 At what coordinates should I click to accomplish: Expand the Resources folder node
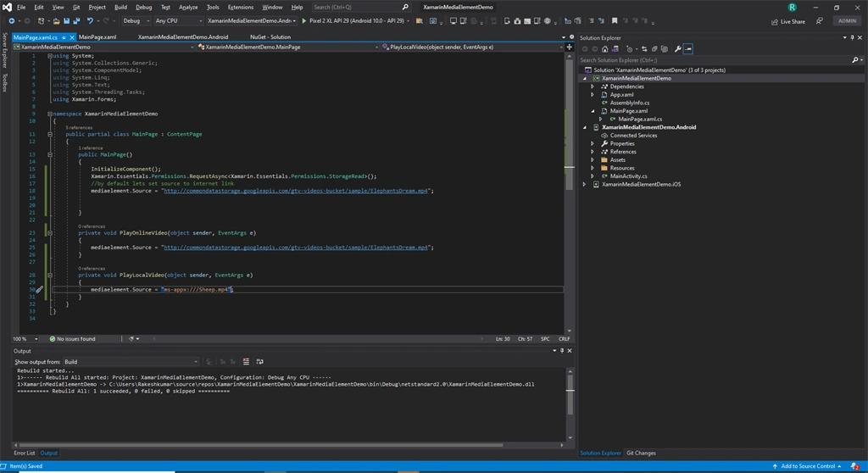593,168
